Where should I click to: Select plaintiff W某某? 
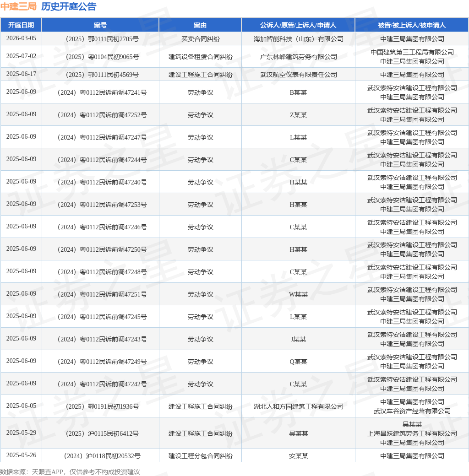tap(298, 295)
